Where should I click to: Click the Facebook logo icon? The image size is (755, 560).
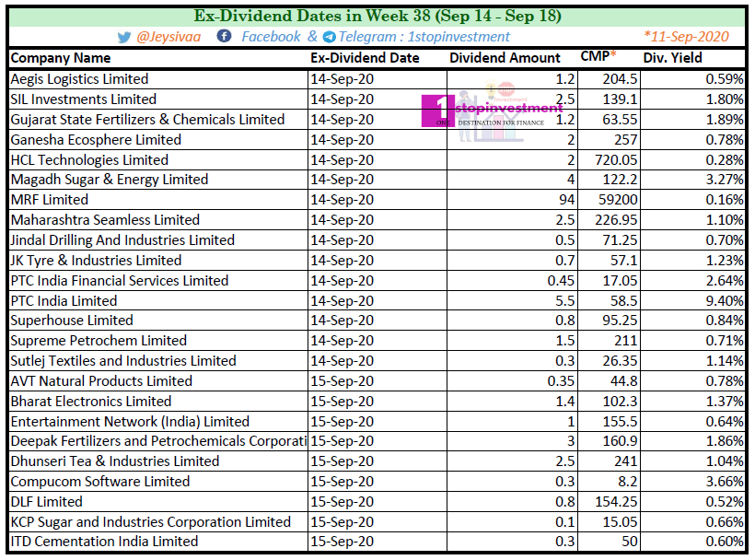click(224, 36)
